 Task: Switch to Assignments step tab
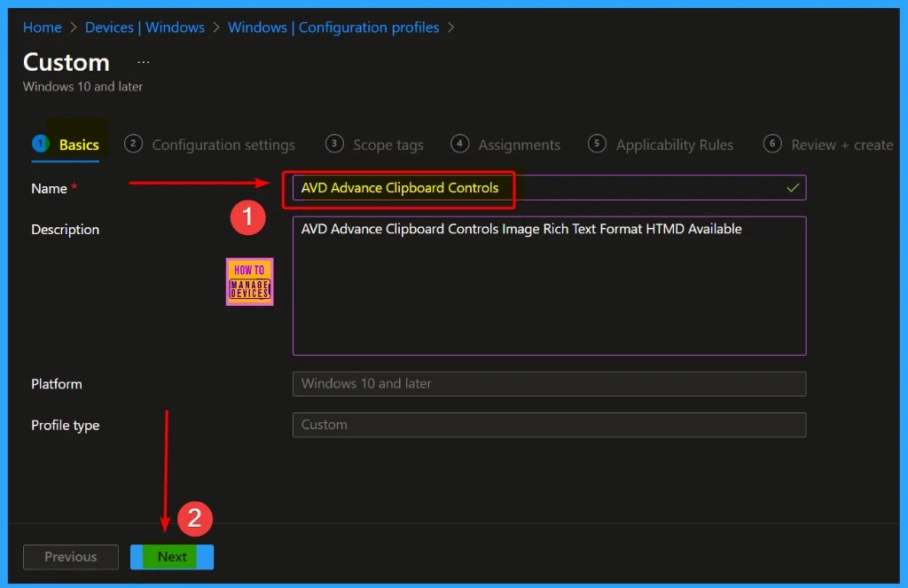pyautogui.click(x=505, y=145)
